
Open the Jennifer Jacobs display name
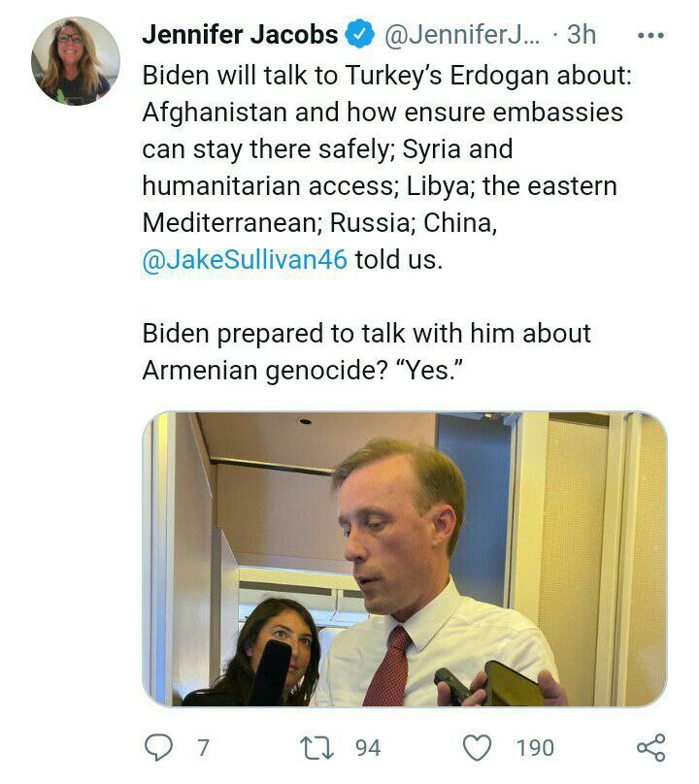click(x=240, y=35)
